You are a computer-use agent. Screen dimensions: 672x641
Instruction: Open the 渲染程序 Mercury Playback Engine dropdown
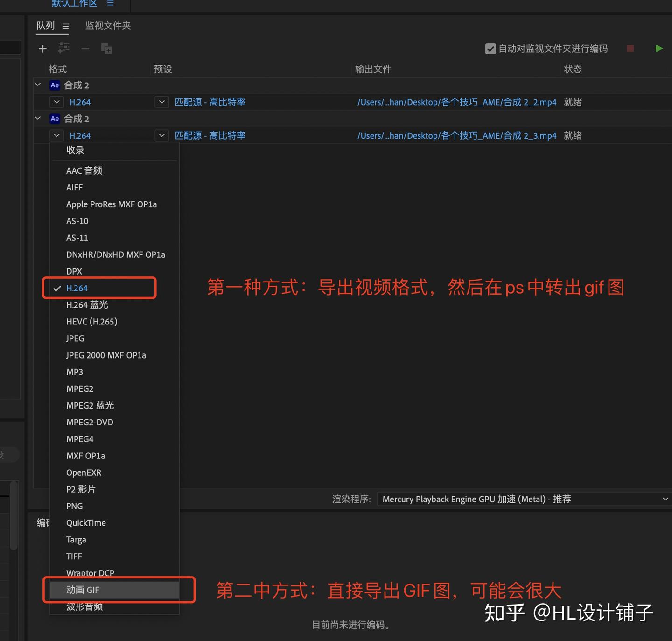pos(523,499)
